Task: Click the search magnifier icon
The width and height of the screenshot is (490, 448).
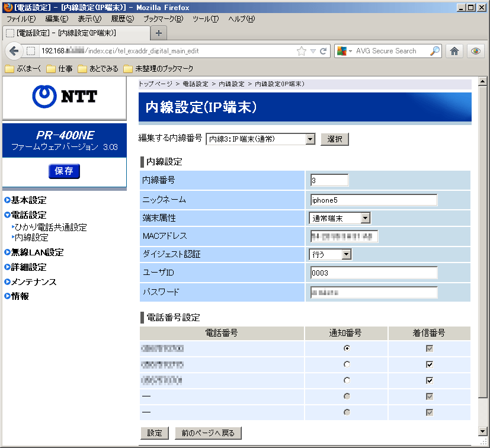Action: [435, 51]
